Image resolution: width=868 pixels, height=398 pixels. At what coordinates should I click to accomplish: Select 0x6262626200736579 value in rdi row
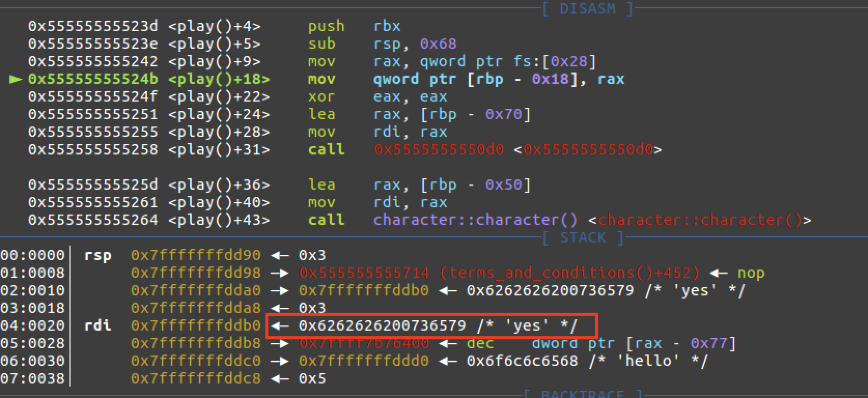pyautogui.click(x=382, y=325)
